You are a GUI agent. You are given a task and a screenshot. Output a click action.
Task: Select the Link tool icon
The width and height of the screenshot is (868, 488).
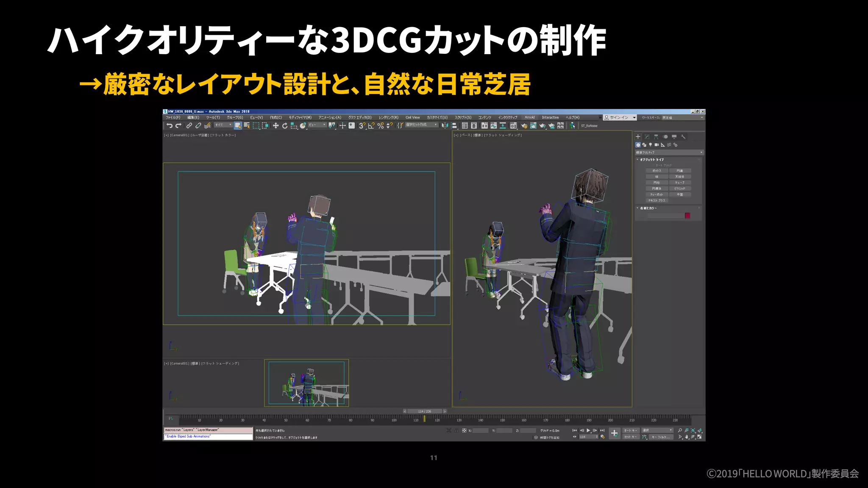point(189,125)
